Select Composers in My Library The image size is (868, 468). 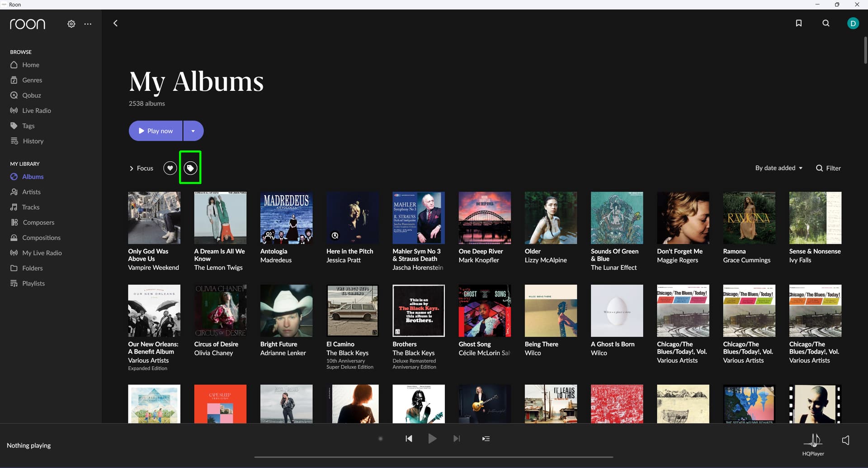pos(33,222)
